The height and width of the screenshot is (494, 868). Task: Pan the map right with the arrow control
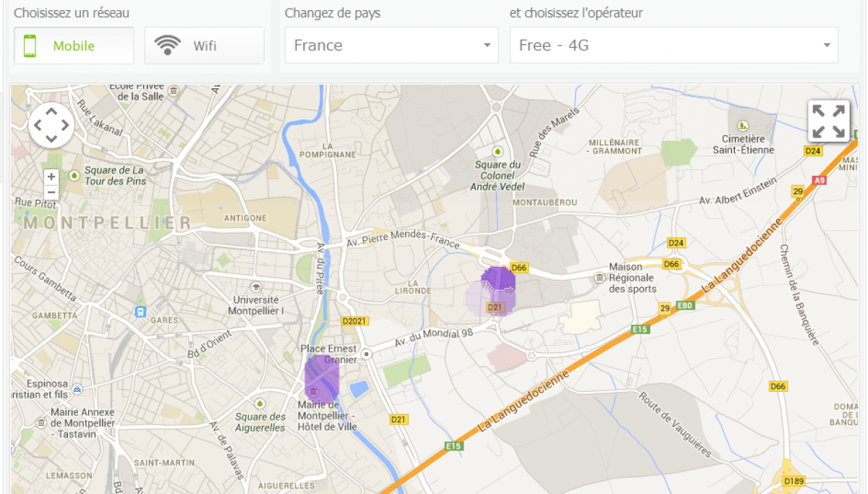[66, 125]
